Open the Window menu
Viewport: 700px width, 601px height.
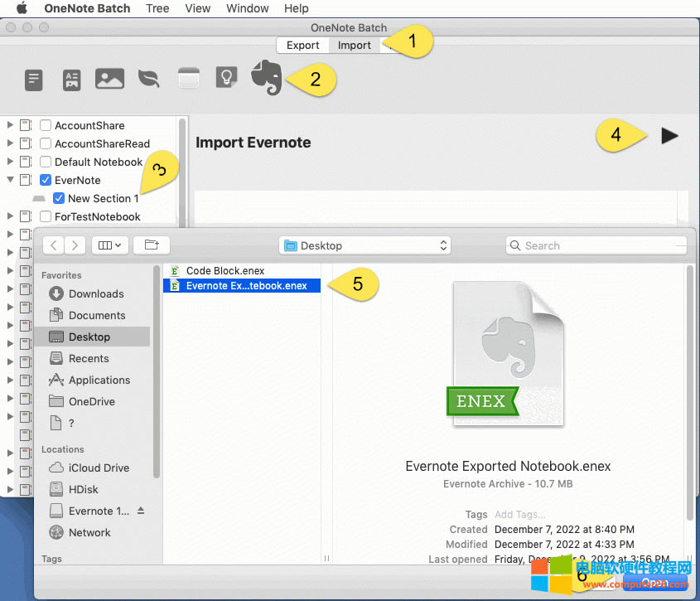[247, 8]
